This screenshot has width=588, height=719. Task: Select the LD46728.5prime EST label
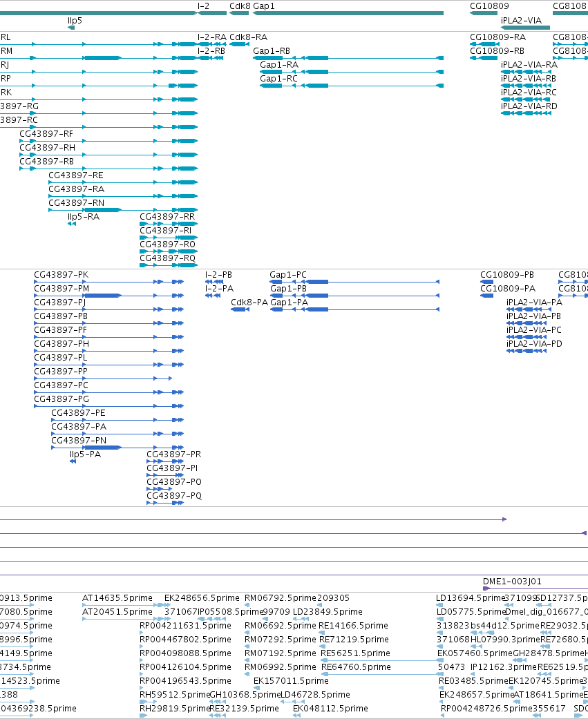(315, 695)
